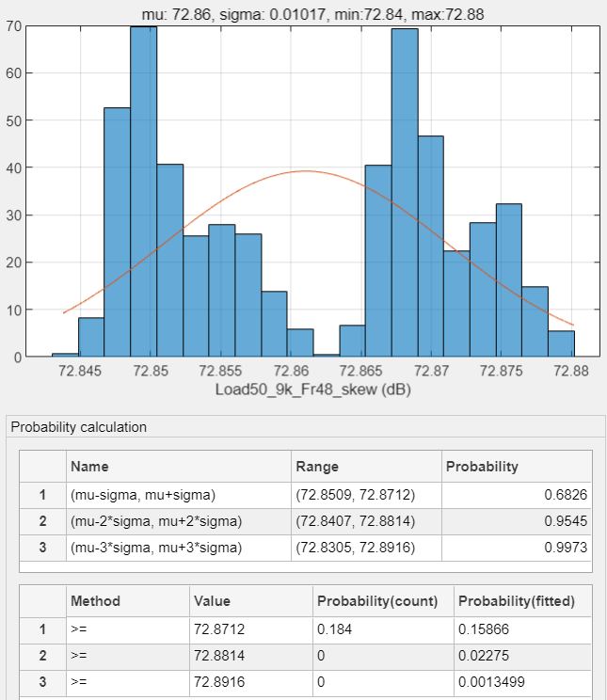Click the Probability(fitted) column header
The height and width of the screenshot is (700, 607).
pos(523,601)
